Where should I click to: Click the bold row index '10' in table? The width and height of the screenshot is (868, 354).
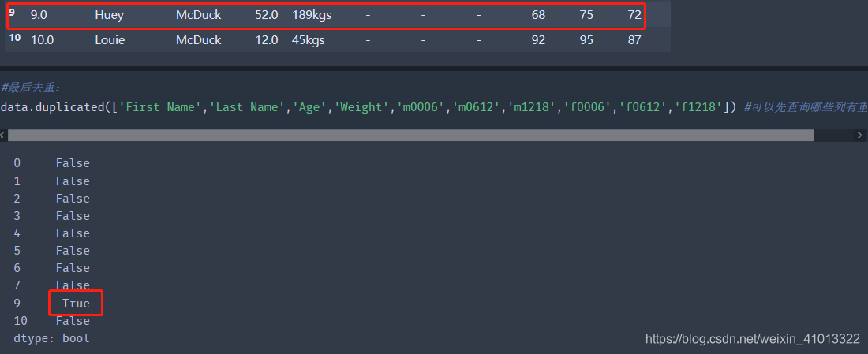tap(15, 38)
